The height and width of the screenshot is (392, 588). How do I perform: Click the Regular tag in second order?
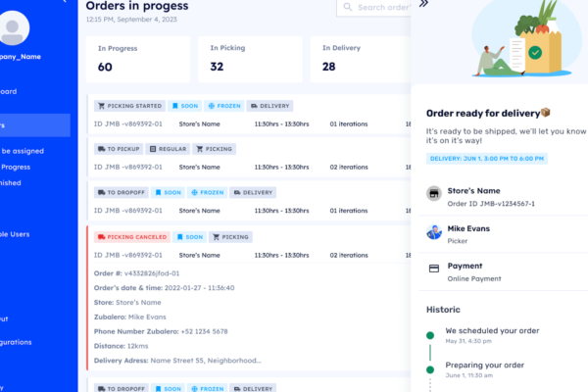tap(166, 149)
